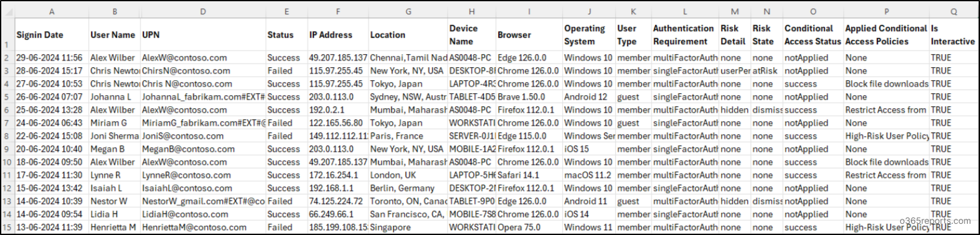Select cell 'IsaiahL@contoso.com'

203,188
